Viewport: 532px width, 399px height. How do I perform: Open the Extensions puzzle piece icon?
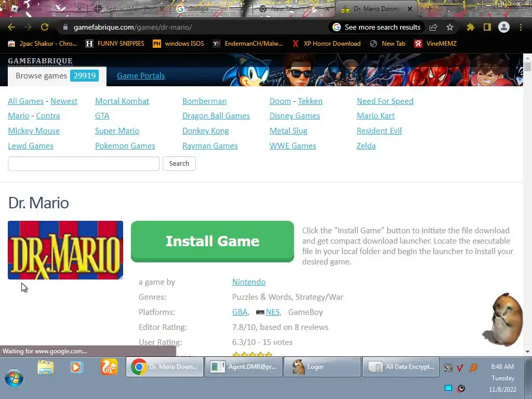tap(470, 27)
